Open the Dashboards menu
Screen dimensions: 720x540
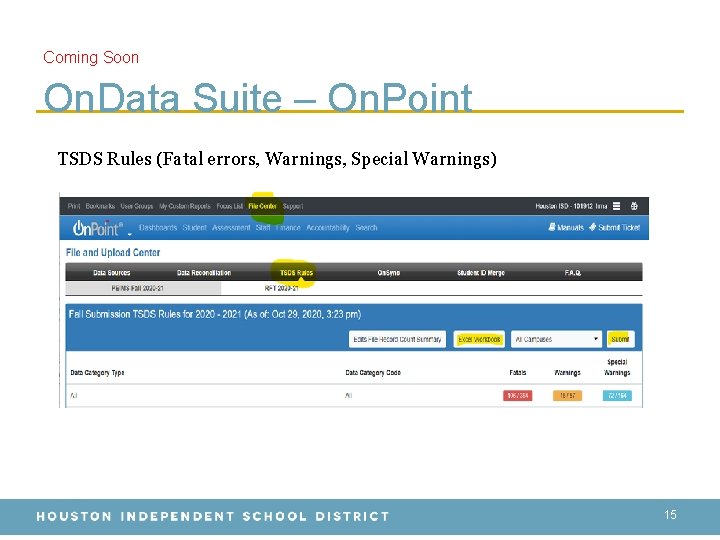coord(158,228)
